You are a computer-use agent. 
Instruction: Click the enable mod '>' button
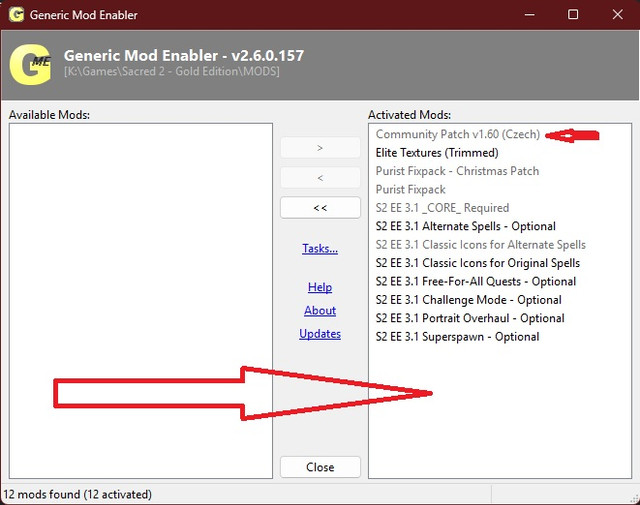pyautogui.click(x=320, y=148)
